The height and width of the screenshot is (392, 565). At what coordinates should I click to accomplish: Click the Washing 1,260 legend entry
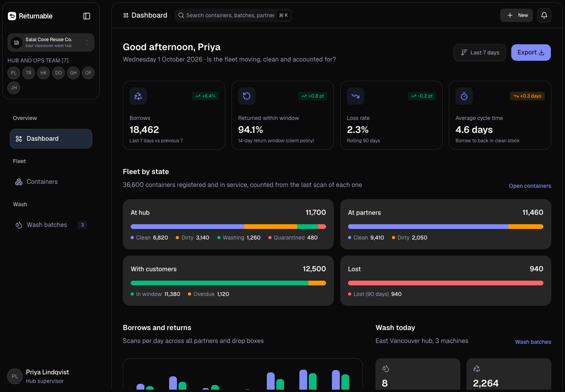coord(239,238)
